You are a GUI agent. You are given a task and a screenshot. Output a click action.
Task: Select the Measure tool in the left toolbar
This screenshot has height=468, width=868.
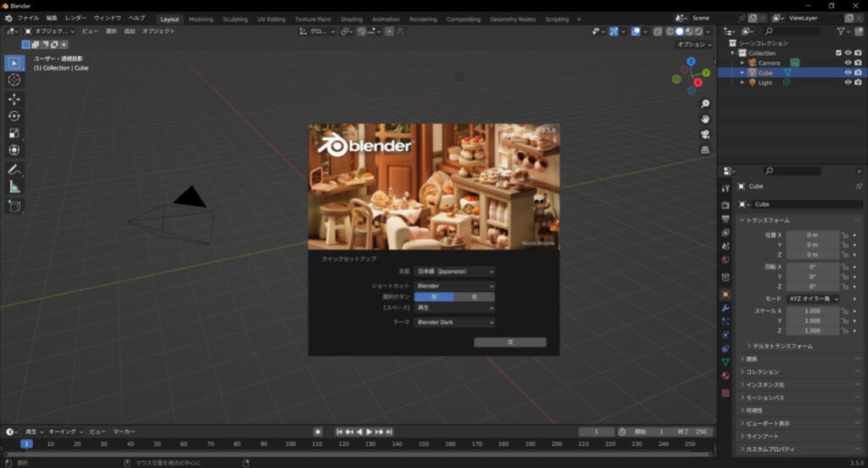14,187
